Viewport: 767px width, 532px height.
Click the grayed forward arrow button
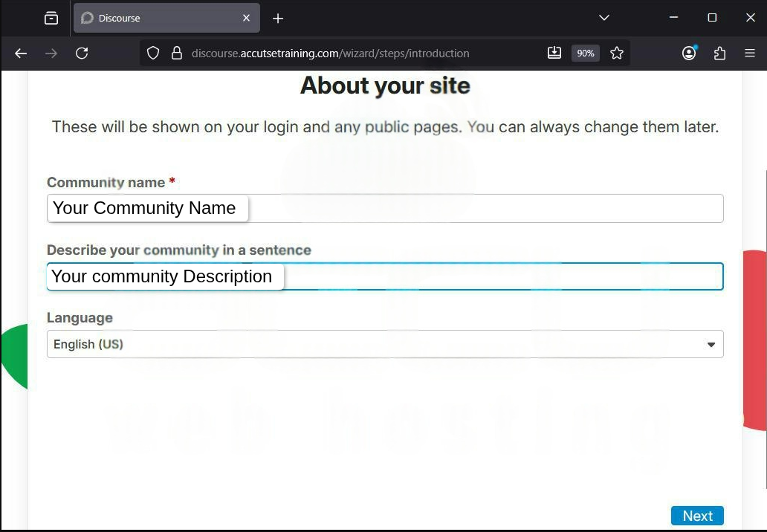(51, 53)
